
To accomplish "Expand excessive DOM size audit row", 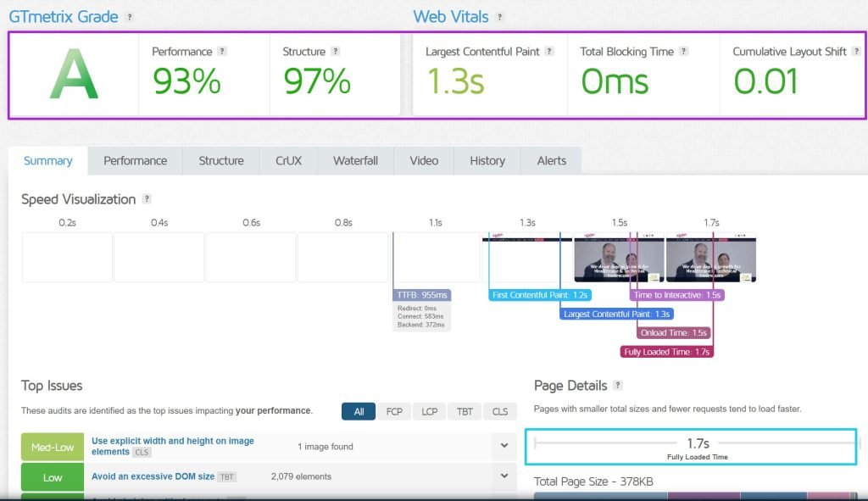I will (504, 476).
